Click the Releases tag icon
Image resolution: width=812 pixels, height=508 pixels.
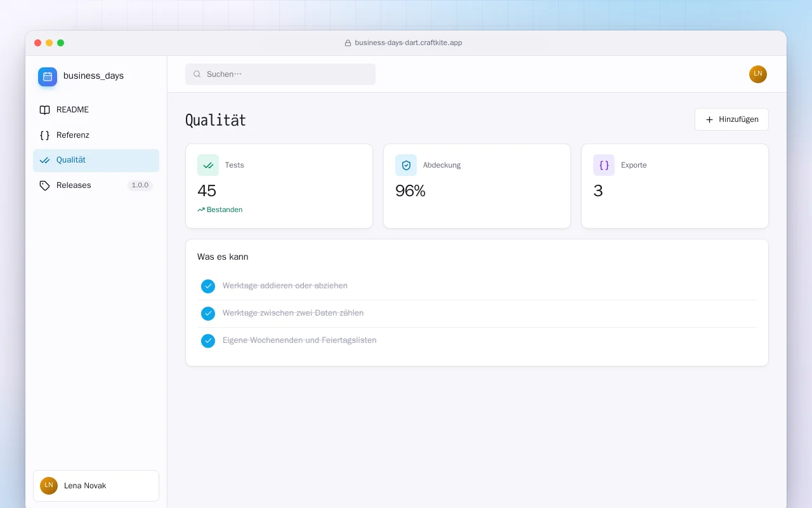[44, 185]
